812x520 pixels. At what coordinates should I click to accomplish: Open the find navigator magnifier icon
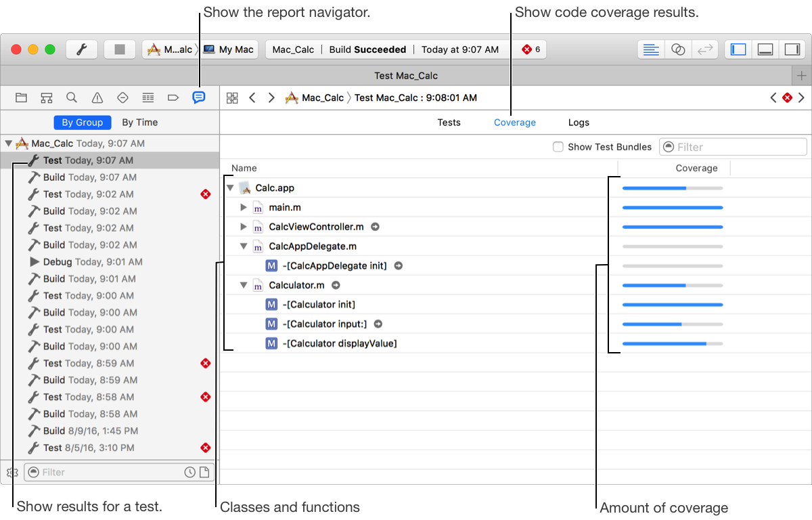(71, 97)
